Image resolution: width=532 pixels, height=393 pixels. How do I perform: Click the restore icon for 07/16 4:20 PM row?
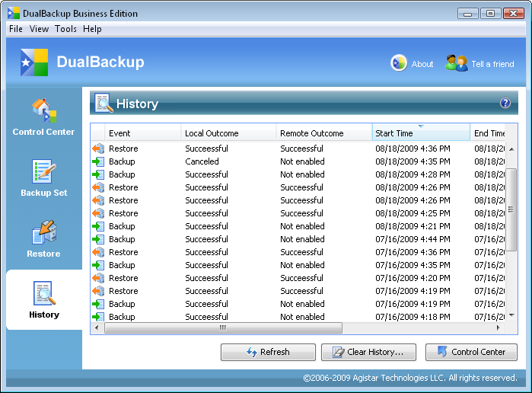coord(98,278)
